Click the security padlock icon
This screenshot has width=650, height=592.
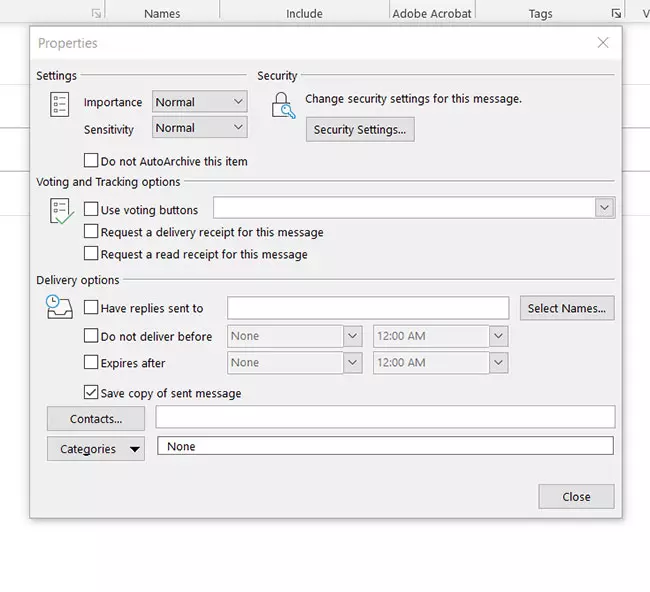283,105
